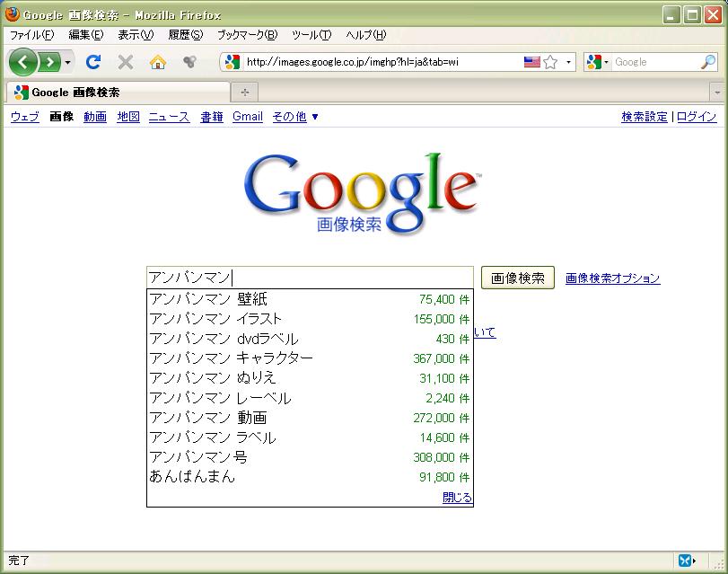Open the Gmail link
The image size is (728, 574).
pos(248,117)
